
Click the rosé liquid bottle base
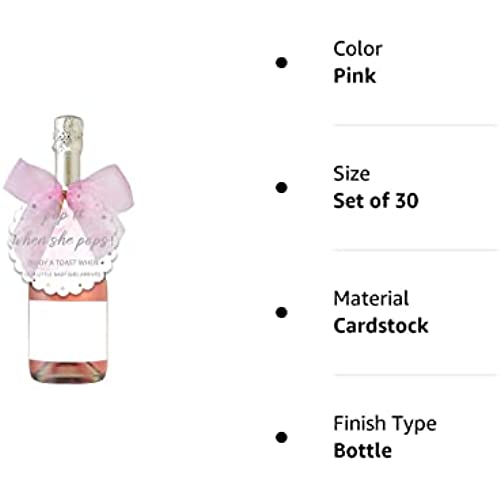(x=68, y=372)
